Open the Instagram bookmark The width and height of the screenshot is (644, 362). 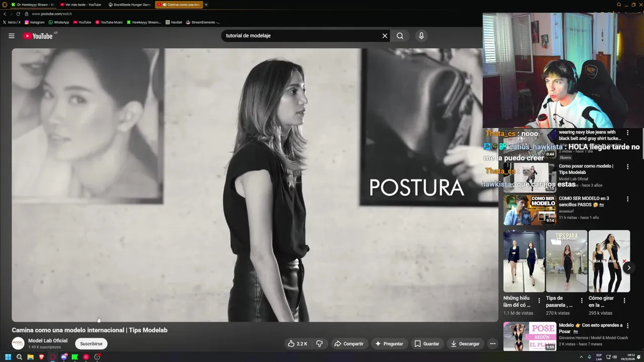pyautogui.click(x=35, y=22)
